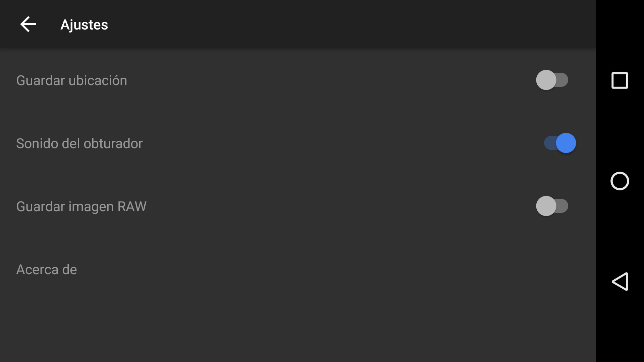The width and height of the screenshot is (644, 362).
Task: Tap the Guardar imagen RAW text
Action: coord(81,206)
